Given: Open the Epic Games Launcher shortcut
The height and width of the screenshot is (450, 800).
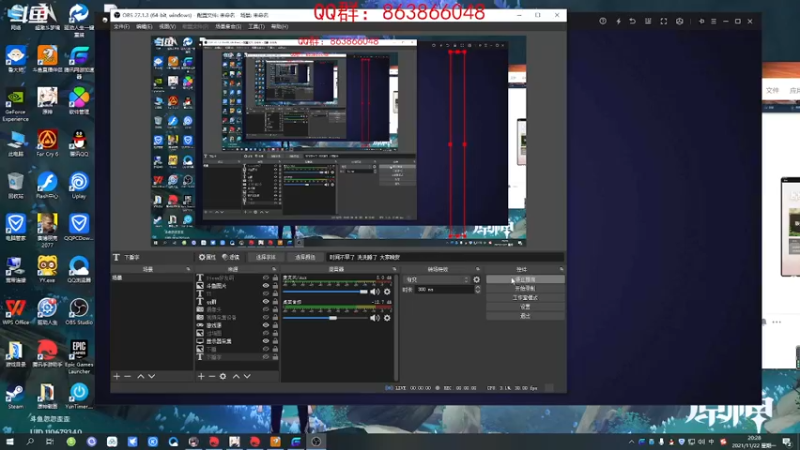Looking at the screenshot, I should coord(79,357).
